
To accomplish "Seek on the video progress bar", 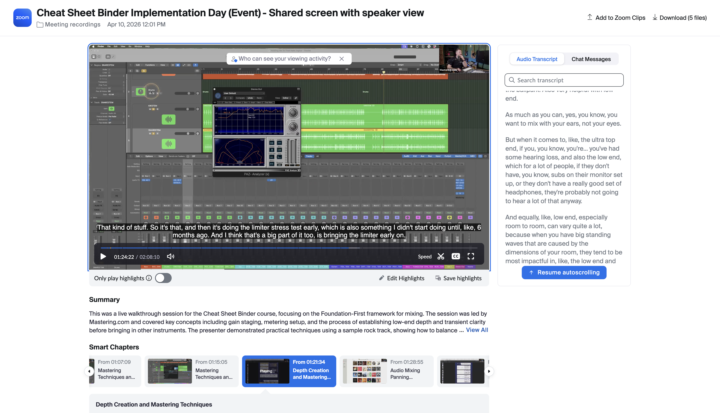I will point(289,248).
